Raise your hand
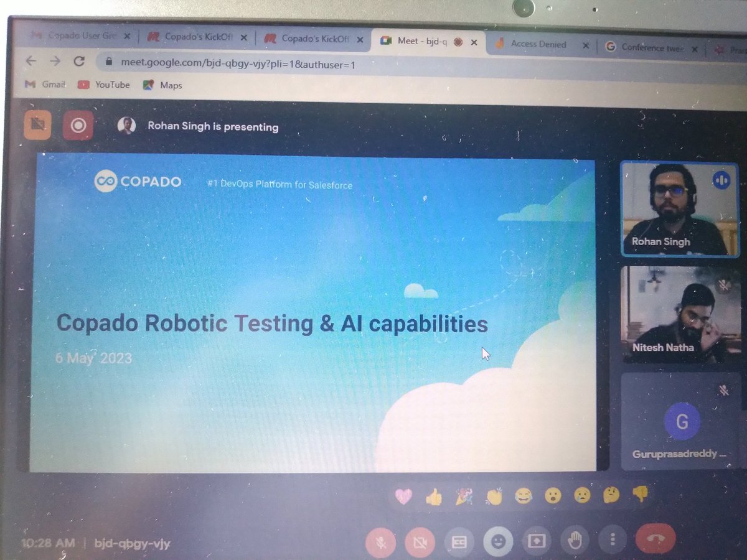 (x=575, y=541)
